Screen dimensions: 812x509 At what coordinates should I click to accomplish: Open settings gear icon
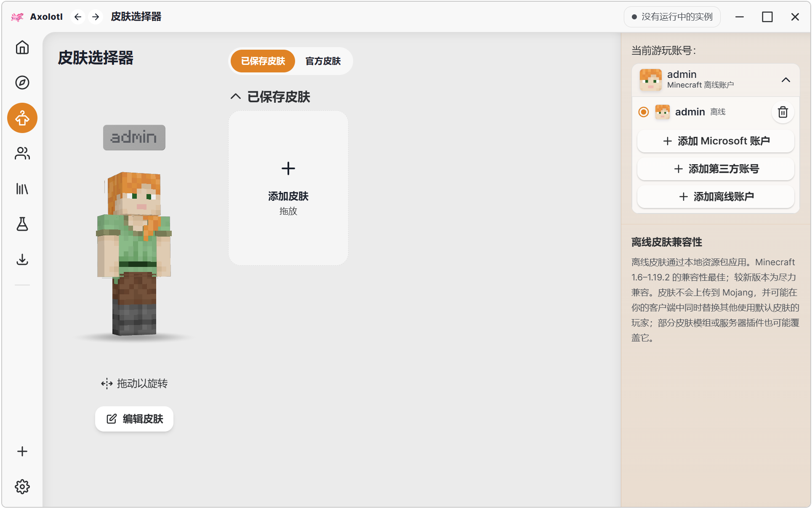pos(22,487)
